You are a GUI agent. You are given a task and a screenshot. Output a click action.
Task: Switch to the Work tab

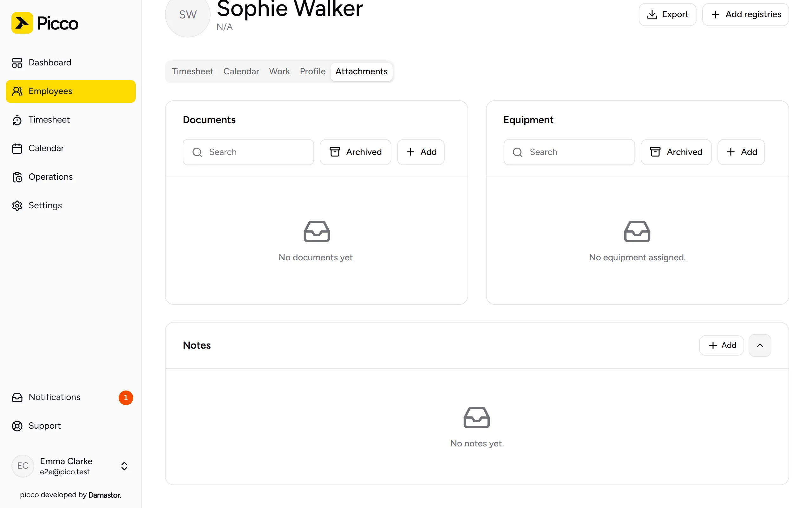(x=279, y=71)
